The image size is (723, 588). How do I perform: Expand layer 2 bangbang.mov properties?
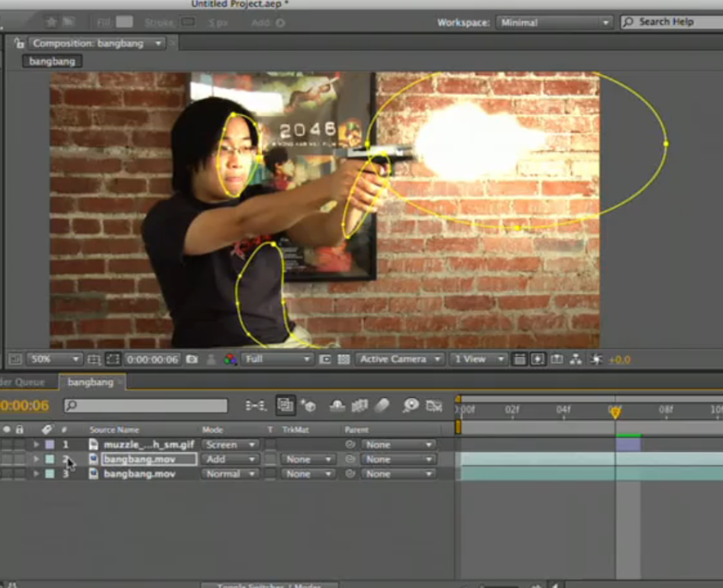point(36,460)
